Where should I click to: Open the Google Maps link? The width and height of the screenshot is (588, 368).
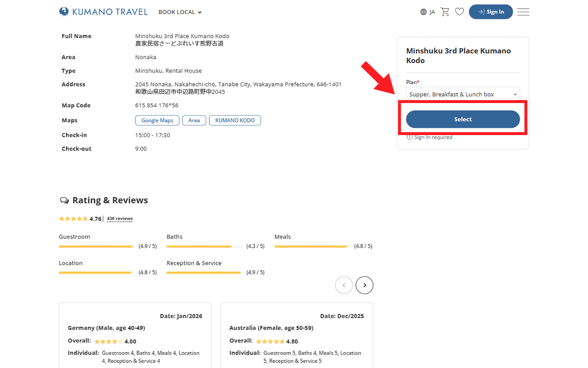point(157,120)
